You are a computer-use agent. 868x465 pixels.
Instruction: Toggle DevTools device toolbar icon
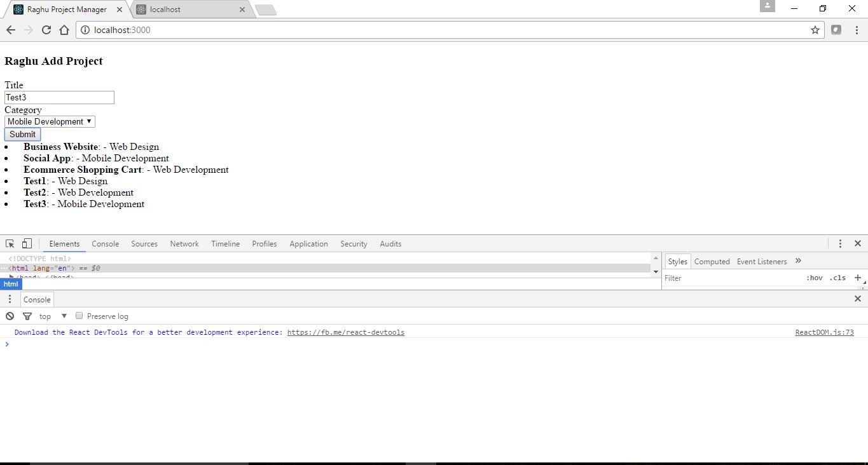coord(27,243)
